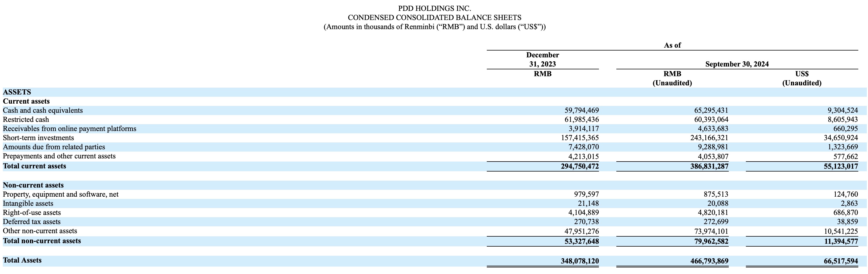Select the value 3,914,117

[584, 128]
